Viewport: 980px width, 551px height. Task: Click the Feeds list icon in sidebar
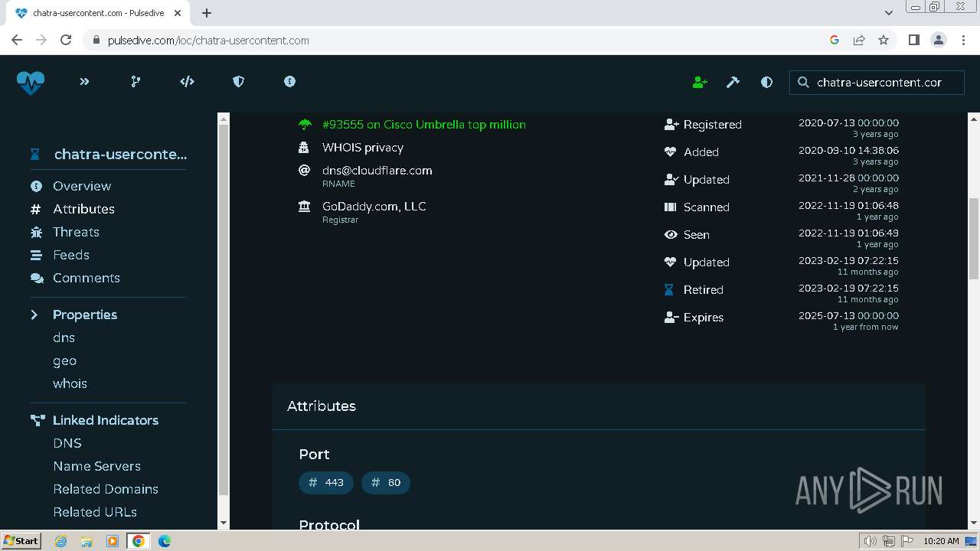click(x=36, y=255)
